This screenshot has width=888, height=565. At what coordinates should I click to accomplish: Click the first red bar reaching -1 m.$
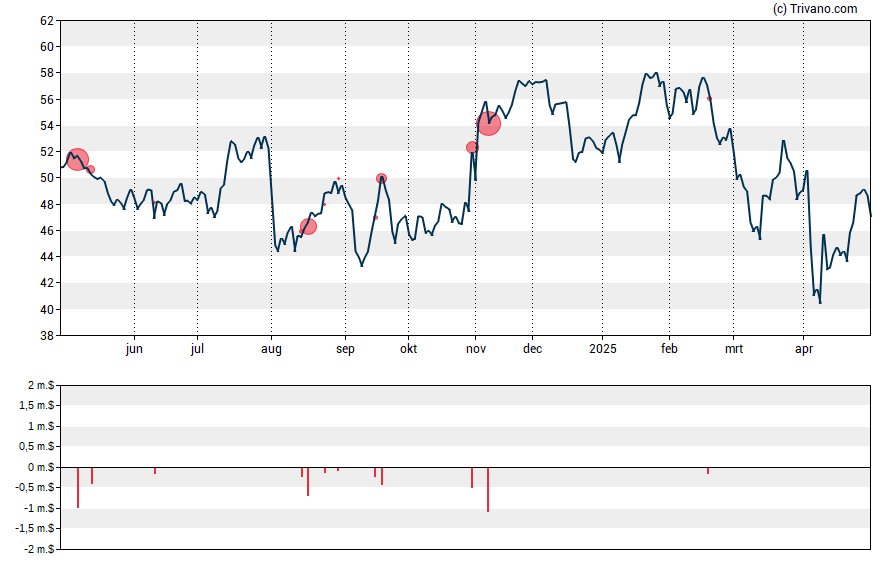pyautogui.click(x=78, y=487)
